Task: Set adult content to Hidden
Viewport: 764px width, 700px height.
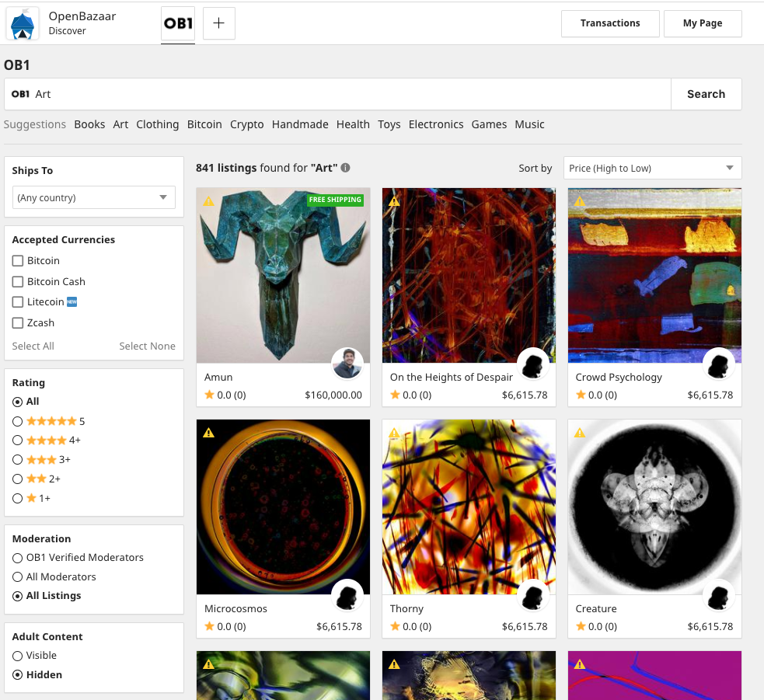Action: tap(18, 675)
